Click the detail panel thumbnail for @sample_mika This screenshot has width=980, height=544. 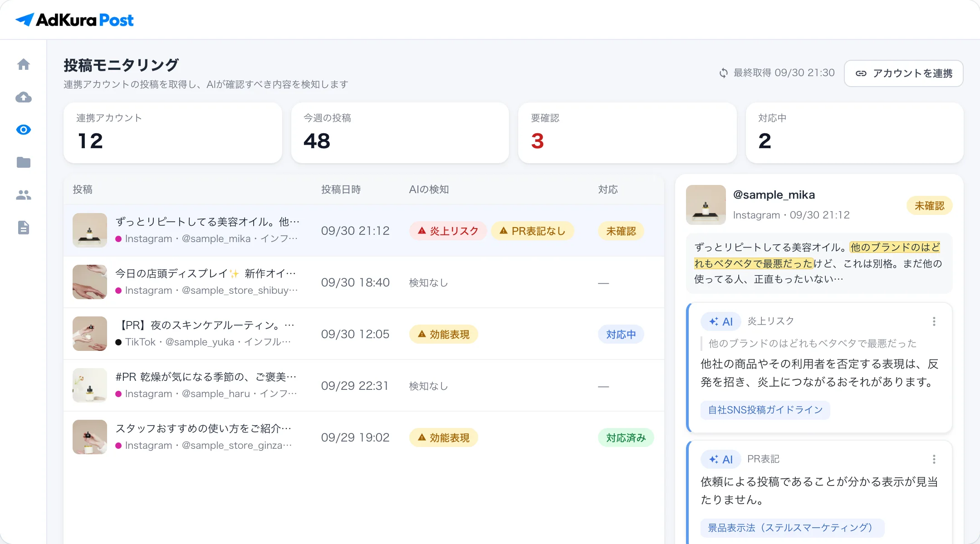pyautogui.click(x=706, y=205)
